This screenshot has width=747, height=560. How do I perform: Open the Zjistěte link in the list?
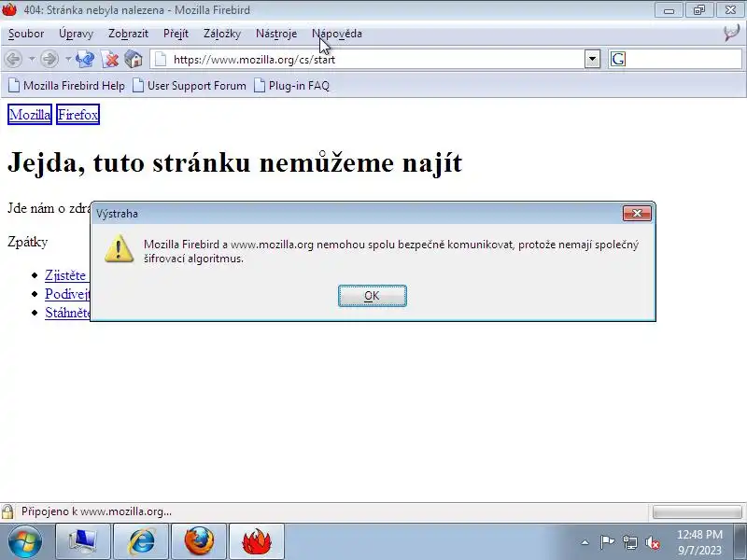(x=65, y=275)
